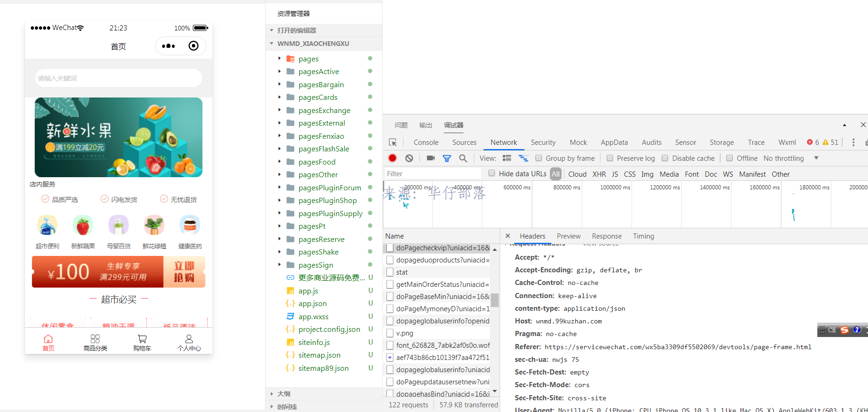
Task: Check the doPagecheckvip request checkbox
Action: click(390, 248)
